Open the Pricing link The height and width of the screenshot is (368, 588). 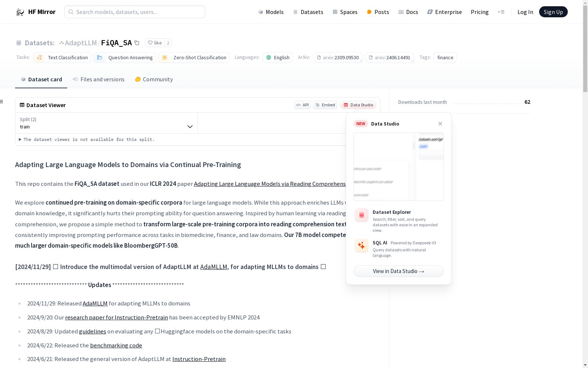480,12
